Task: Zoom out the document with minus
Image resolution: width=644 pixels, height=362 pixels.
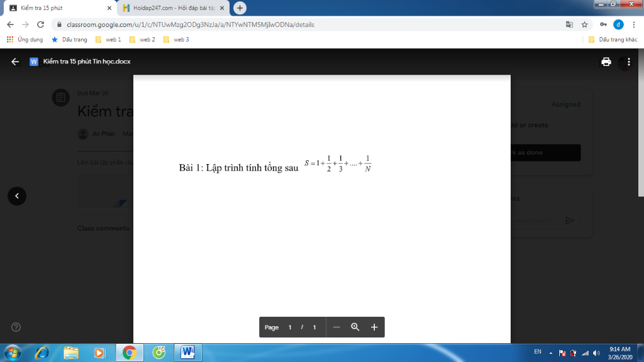Action: (336, 327)
